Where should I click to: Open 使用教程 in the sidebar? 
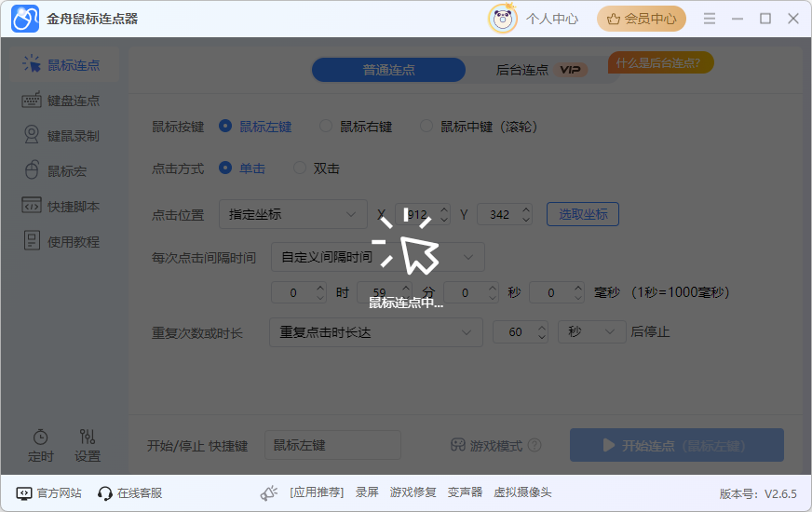click(x=63, y=241)
